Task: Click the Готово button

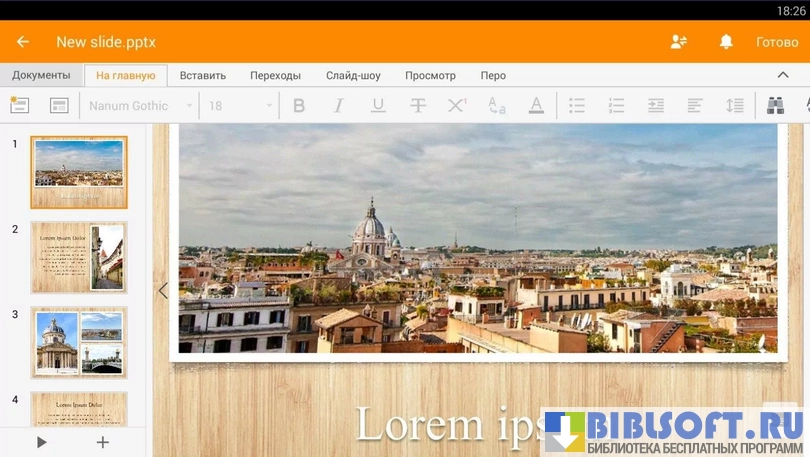Action: 777,42
